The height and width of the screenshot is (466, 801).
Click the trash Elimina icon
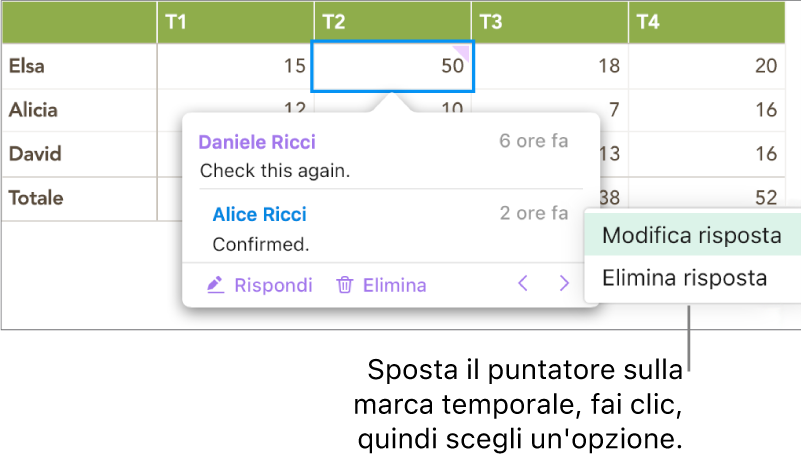tap(345, 285)
